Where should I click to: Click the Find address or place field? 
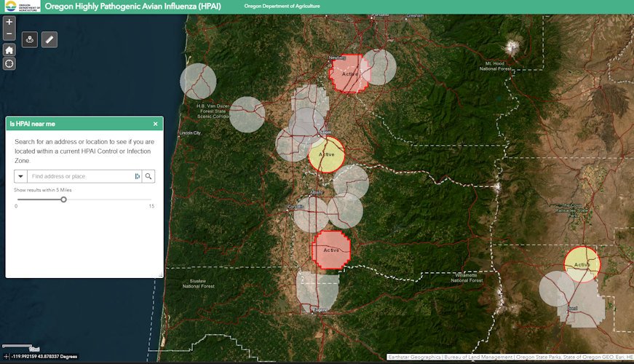(x=80, y=176)
